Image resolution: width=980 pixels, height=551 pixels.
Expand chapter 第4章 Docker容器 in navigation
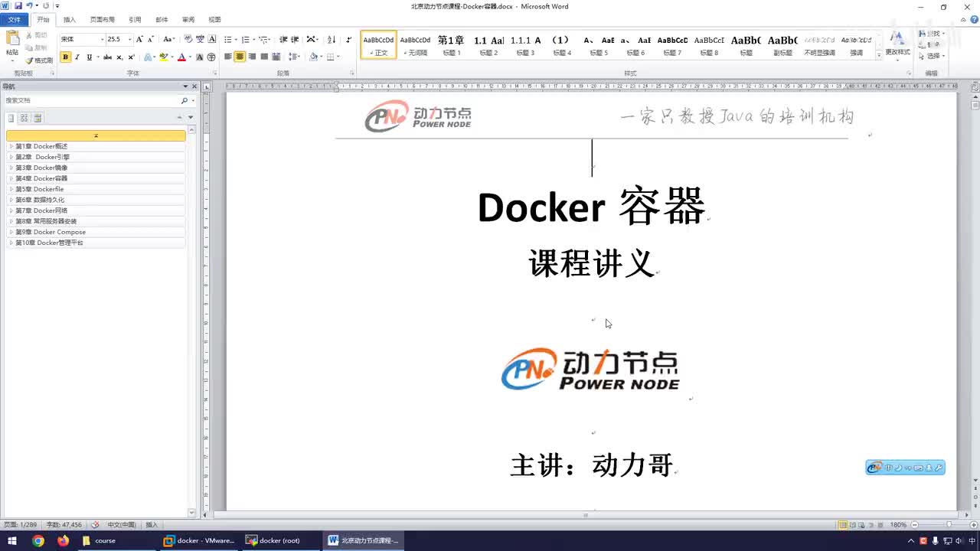click(11, 178)
